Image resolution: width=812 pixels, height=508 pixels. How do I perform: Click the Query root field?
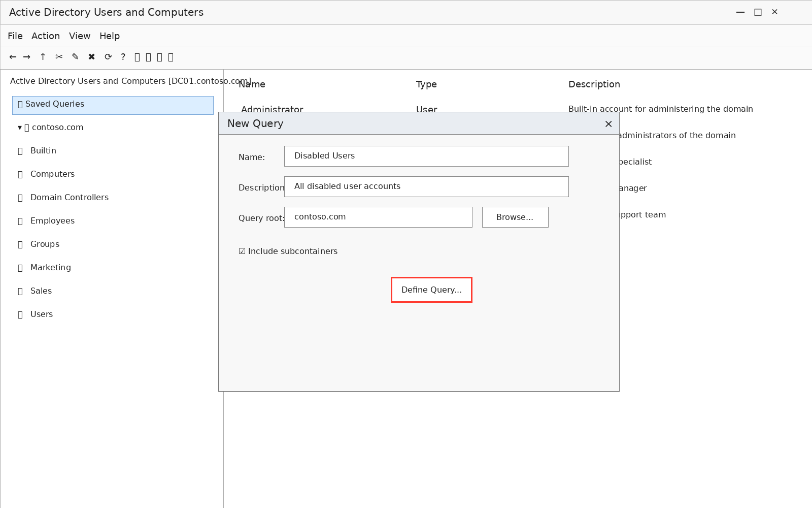pyautogui.click(x=378, y=217)
